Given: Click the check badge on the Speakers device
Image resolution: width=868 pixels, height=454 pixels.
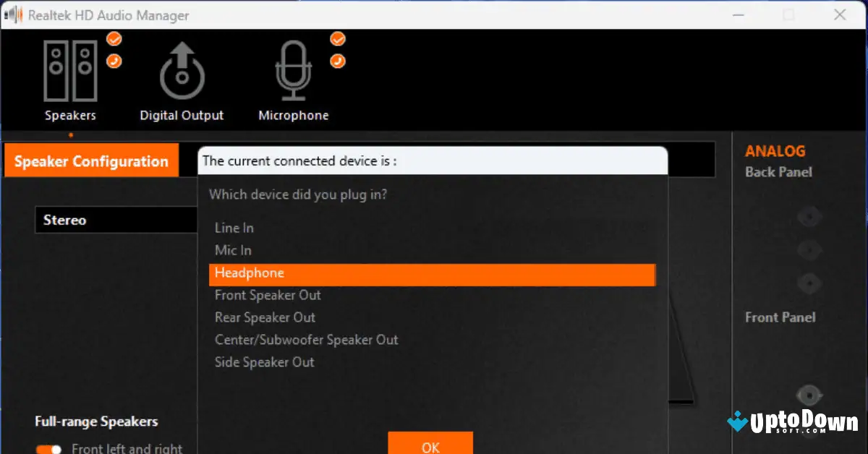Looking at the screenshot, I should tap(114, 40).
